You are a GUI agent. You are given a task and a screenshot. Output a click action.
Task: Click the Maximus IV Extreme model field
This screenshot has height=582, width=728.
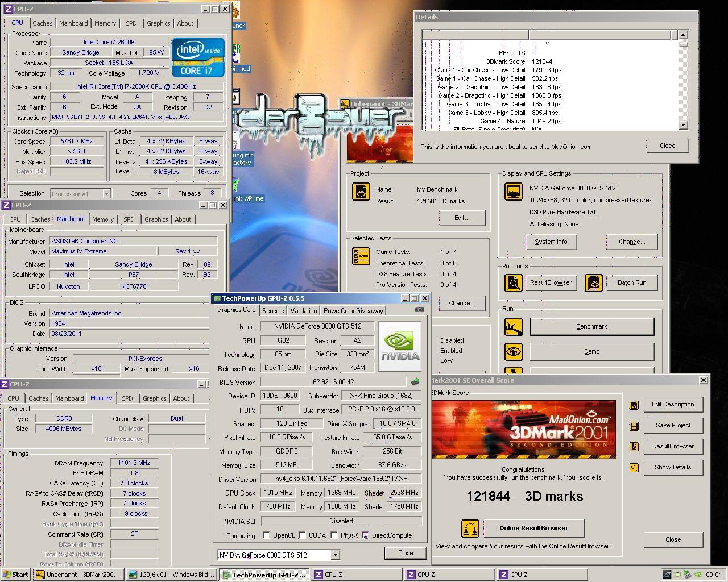click(103, 251)
